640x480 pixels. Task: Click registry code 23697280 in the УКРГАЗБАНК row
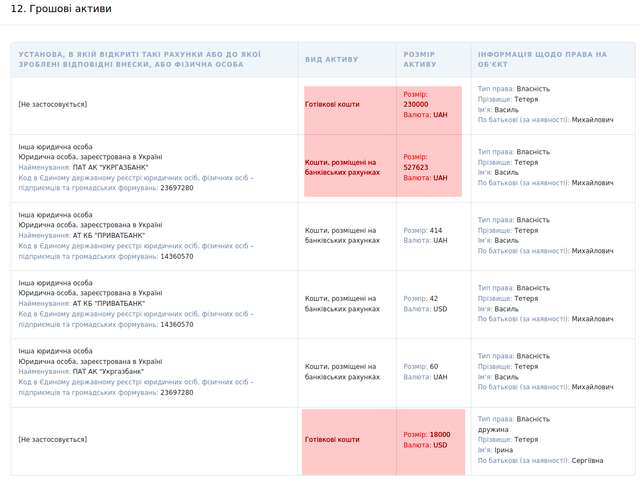coord(177,188)
